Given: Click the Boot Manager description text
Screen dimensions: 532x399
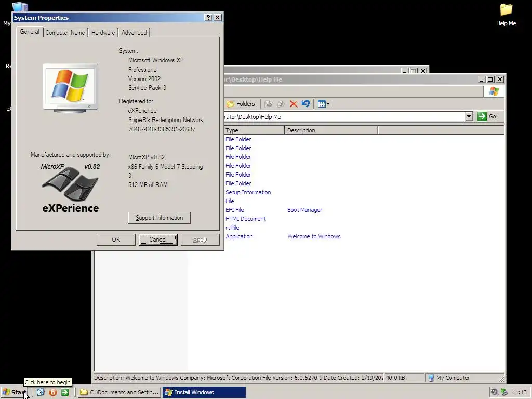Looking at the screenshot, I should click(x=304, y=210).
